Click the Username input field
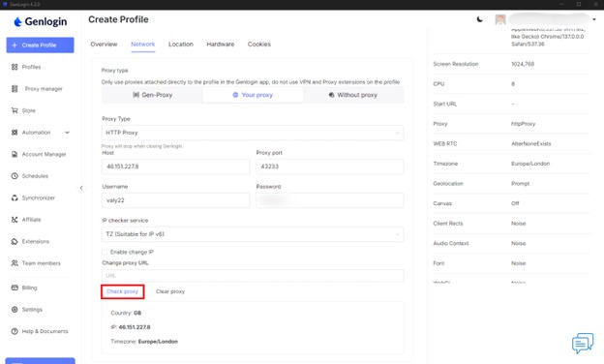 (x=175, y=200)
